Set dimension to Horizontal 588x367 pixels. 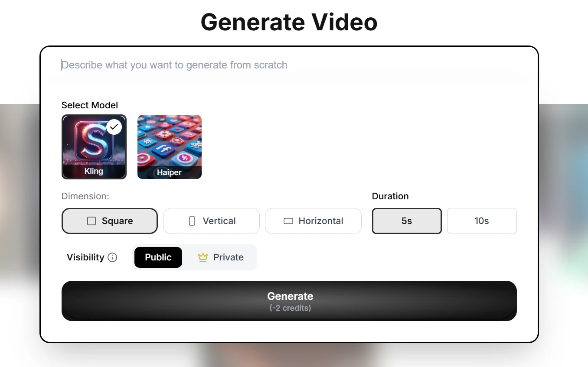click(x=313, y=221)
